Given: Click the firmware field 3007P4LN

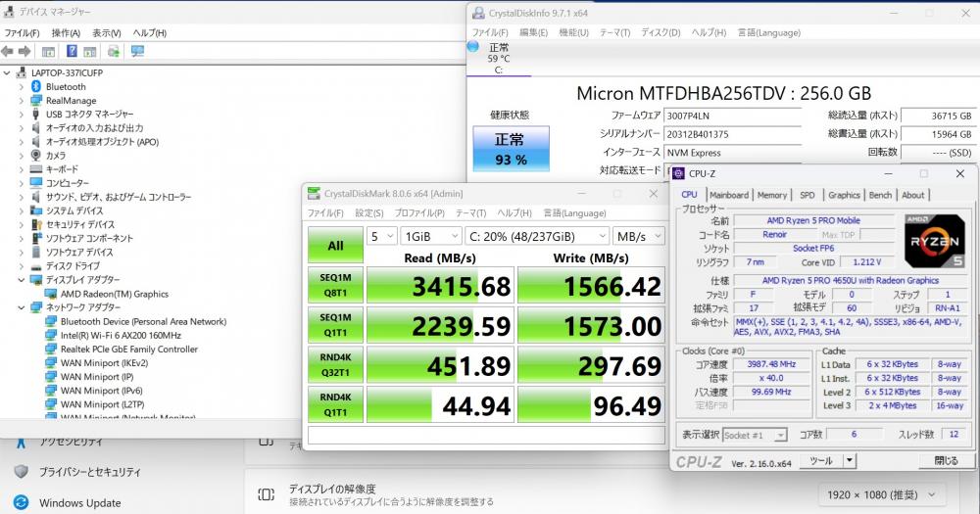Looking at the screenshot, I should 732,116.
